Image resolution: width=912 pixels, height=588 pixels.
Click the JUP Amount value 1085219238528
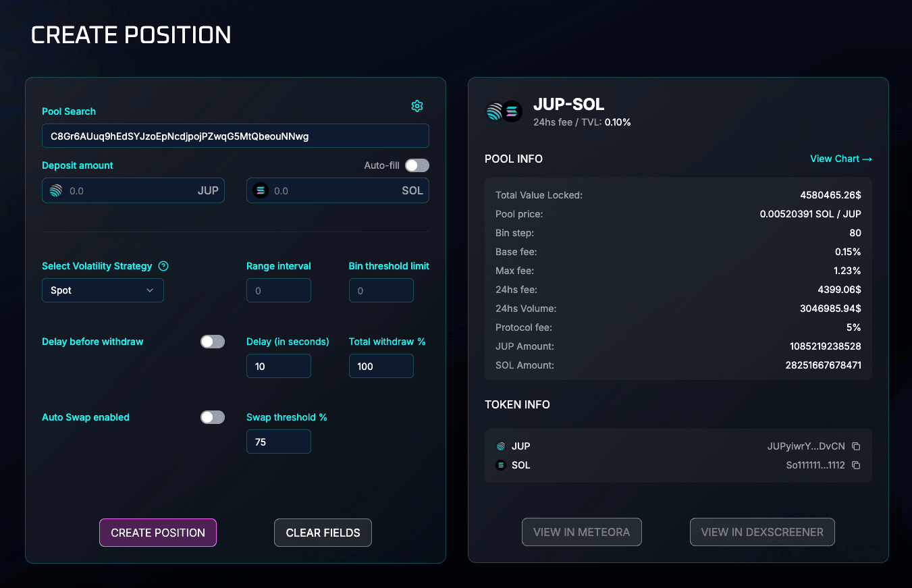point(826,346)
